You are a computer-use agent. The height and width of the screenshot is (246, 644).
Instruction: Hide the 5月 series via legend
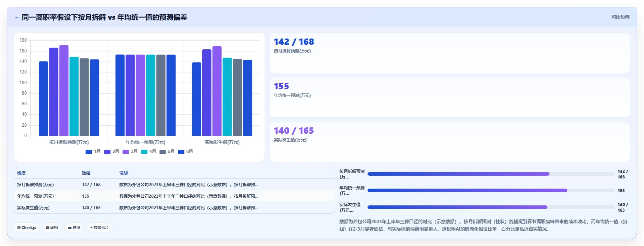click(167, 152)
